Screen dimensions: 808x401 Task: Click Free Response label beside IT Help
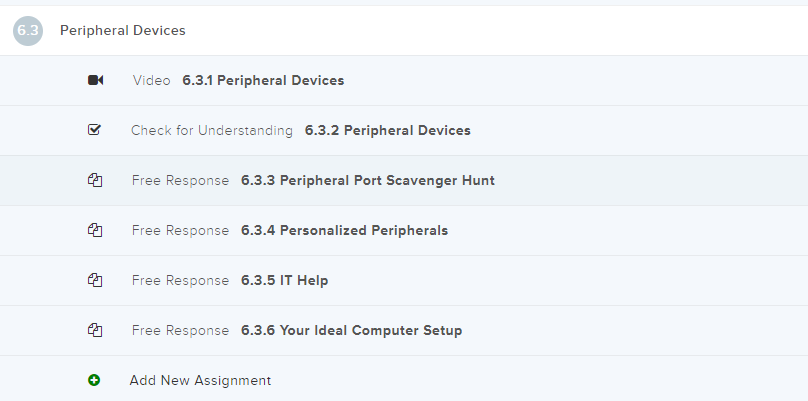180,280
